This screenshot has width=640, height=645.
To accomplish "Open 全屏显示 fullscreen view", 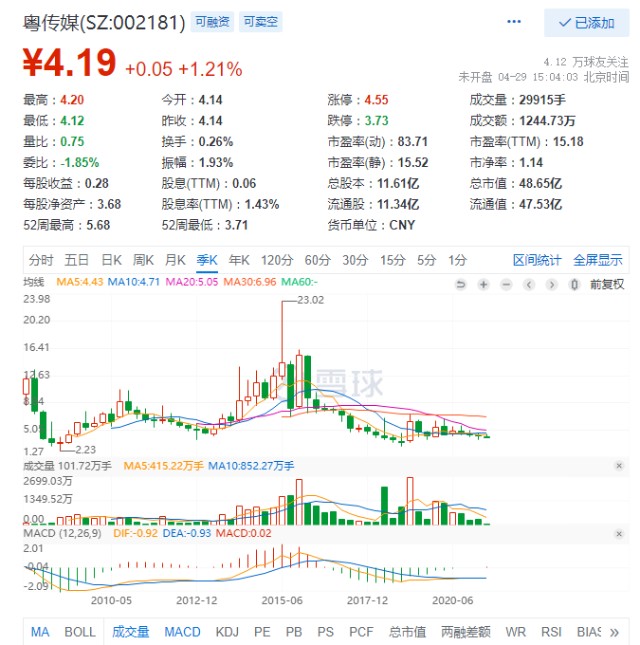I will tap(598, 260).
